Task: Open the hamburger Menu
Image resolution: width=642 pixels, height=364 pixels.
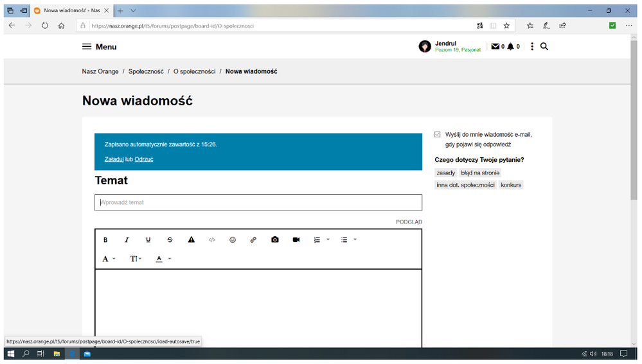Action: (x=100, y=47)
